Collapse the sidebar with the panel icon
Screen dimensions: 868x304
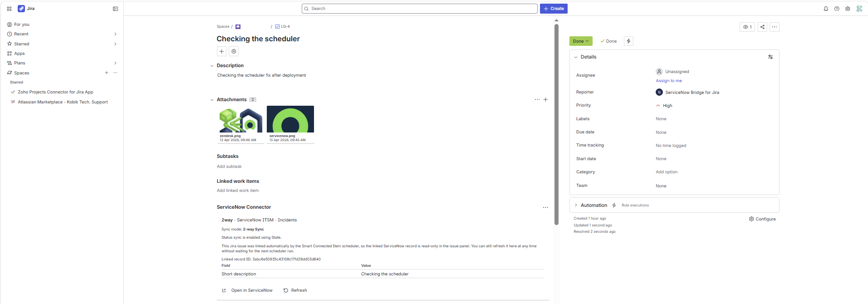coord(115,9)
